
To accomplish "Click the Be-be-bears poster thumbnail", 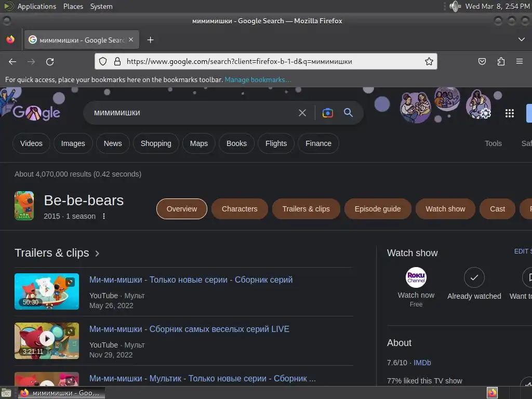I will (24, 206).
